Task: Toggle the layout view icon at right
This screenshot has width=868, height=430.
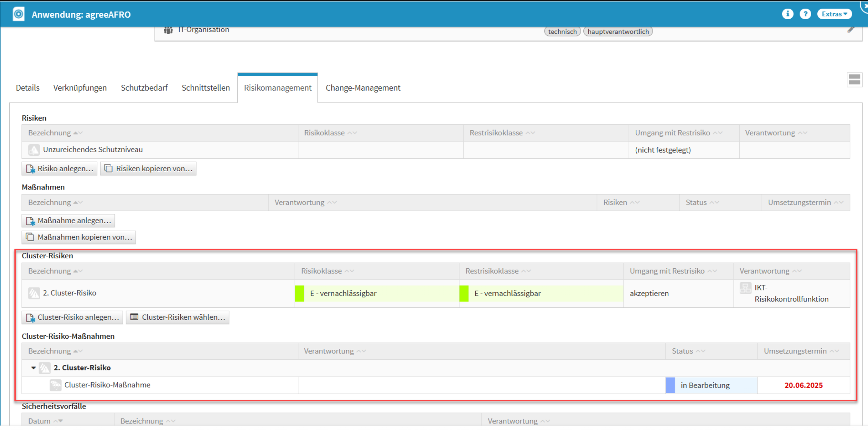Action: (854, 80)
